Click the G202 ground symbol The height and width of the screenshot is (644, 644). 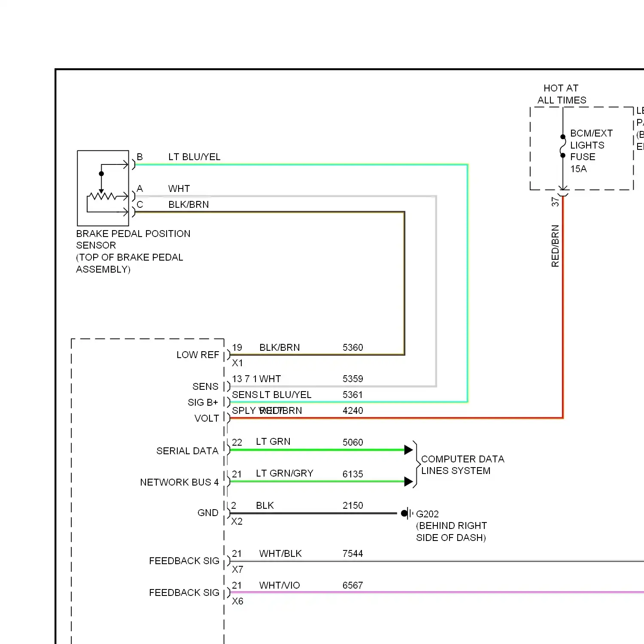coord(406,513)
